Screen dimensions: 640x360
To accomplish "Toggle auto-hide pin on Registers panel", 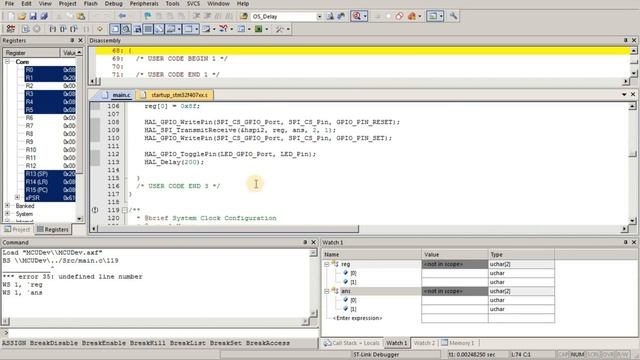I will point(72,40).
